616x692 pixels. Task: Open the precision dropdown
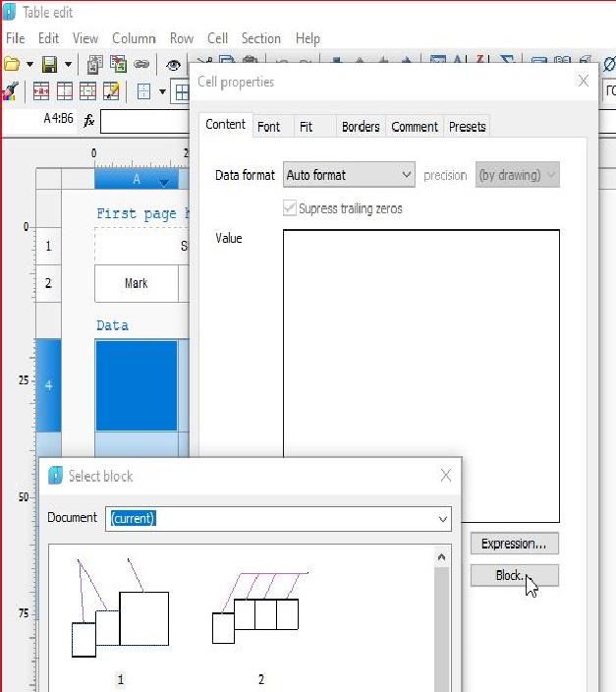click(517, 175)
